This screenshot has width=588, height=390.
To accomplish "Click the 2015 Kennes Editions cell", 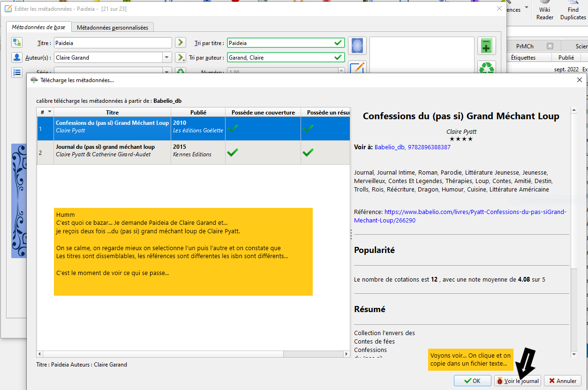I will tap(198, 152).
